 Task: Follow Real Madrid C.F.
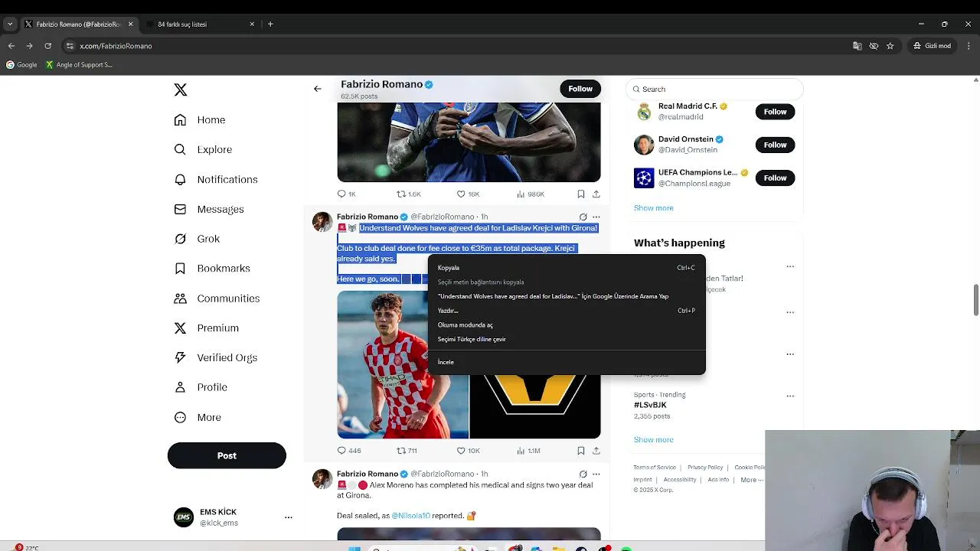point(775,112)
